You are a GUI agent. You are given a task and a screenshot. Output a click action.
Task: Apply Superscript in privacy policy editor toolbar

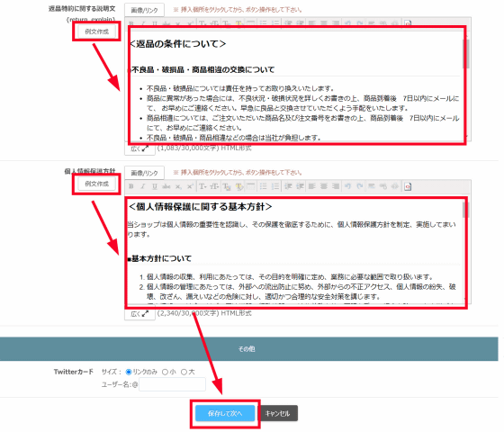coord(190,186)
